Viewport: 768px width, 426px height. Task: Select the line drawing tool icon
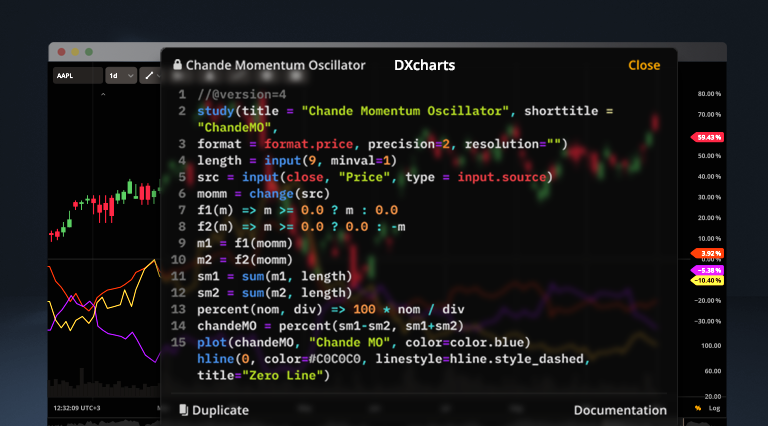coord(149,75)
